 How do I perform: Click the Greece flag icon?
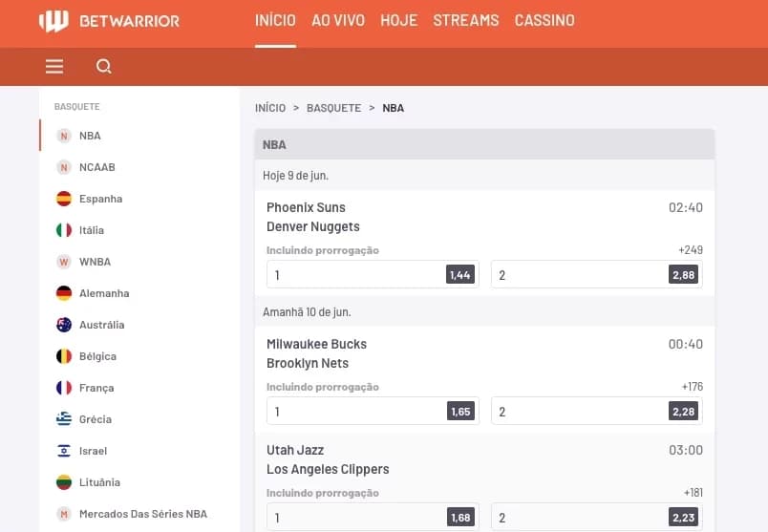[64, 419]
